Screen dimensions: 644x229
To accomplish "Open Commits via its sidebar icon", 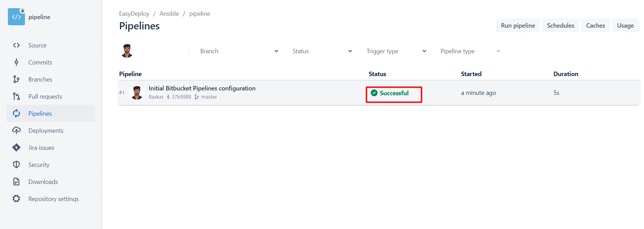I will pyautogui.click(x=16, y=62).
